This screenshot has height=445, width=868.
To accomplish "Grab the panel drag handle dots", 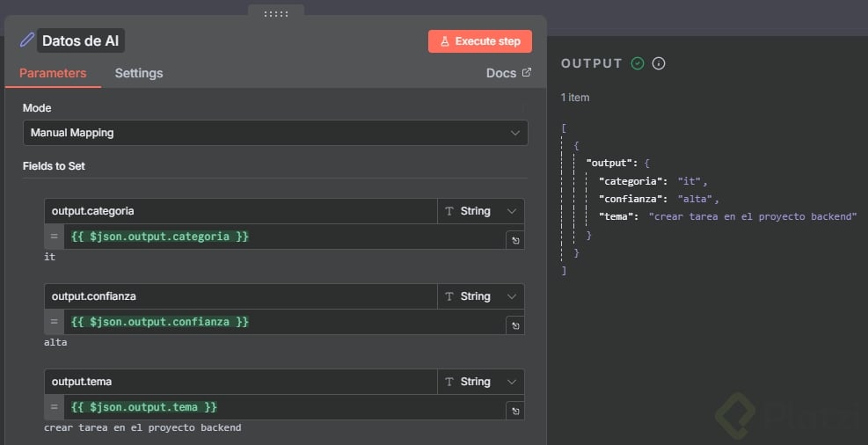I will pos(276,13).
